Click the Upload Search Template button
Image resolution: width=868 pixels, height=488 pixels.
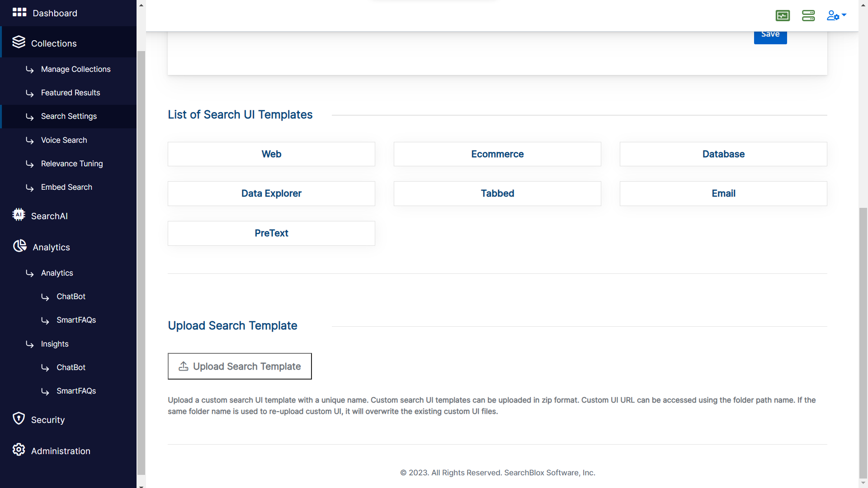[x=240, y=366]
